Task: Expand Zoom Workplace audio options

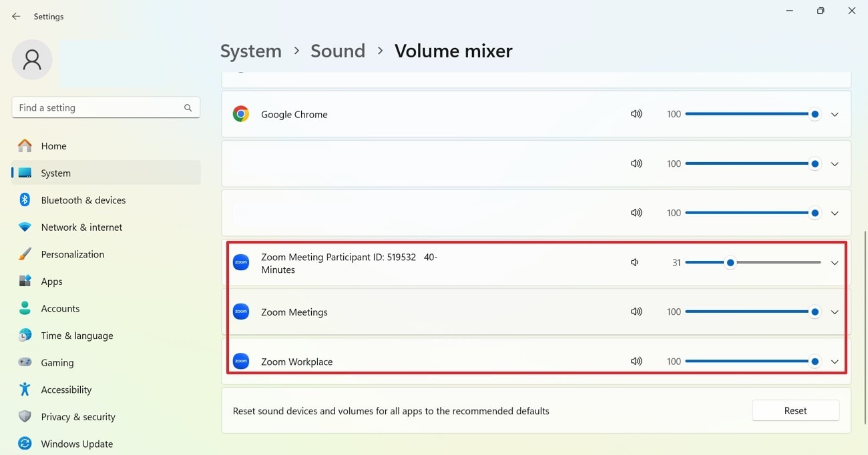Action: (835, 362)
